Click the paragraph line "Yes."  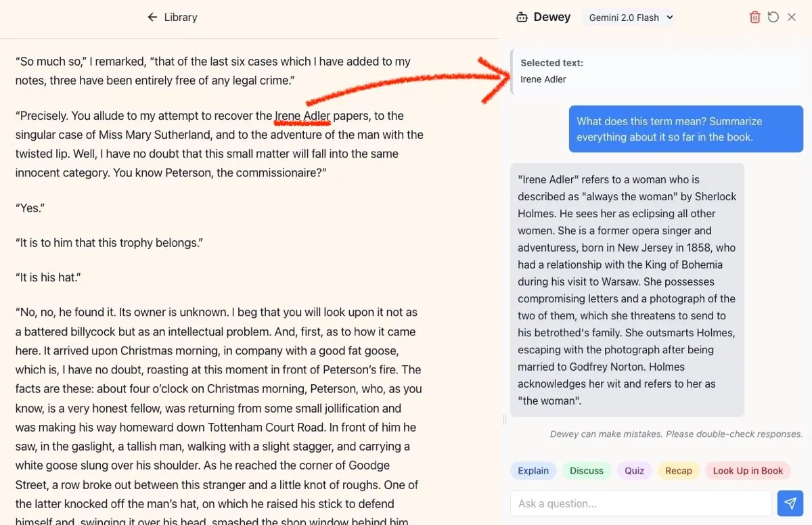click(30, 208)
